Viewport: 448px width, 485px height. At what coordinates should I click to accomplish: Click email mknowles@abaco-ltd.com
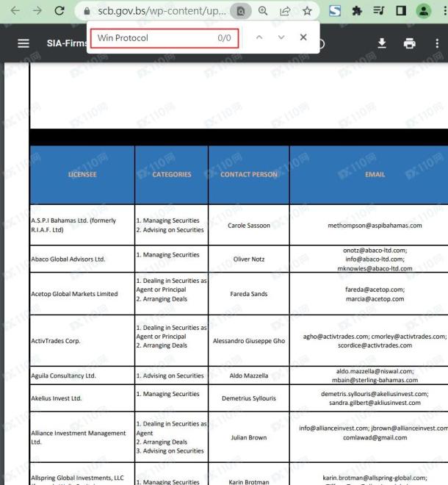[x=375, y=268]
